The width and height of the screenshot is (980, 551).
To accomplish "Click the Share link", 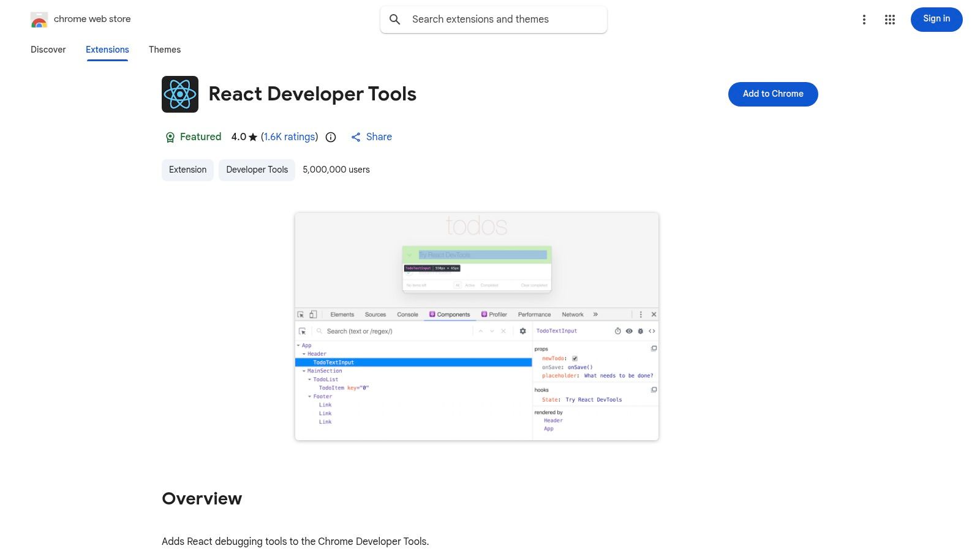I will click(x=379, y=137).
